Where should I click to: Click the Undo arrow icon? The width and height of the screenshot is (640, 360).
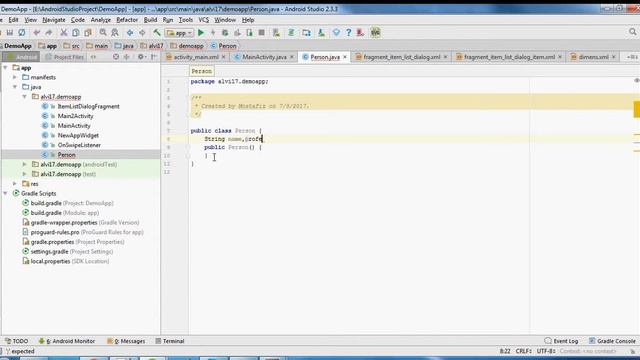(x=37, y=32)
